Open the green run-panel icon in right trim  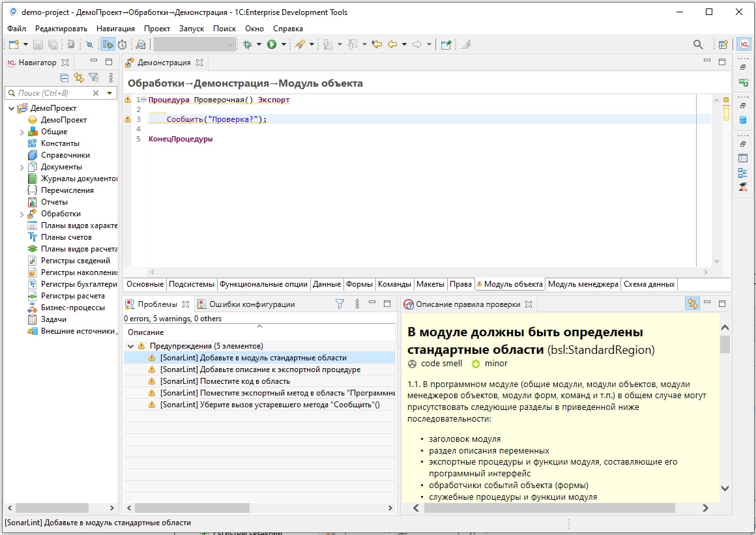point(743,82)
